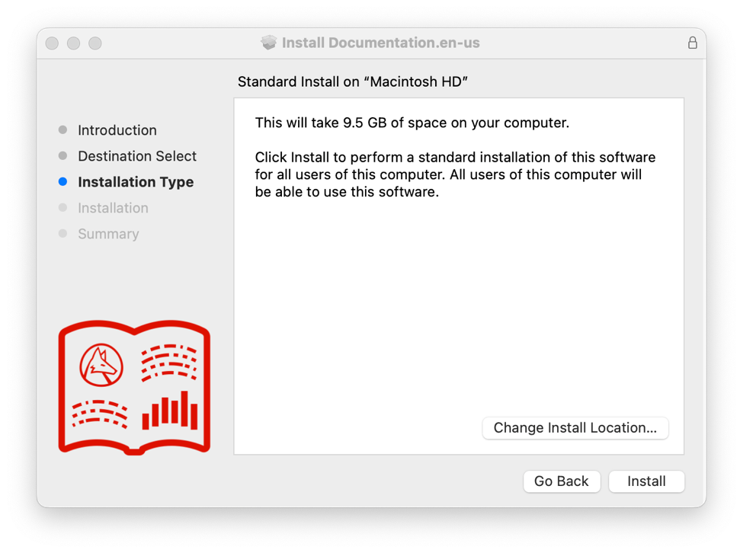The height and width of the screenshot is (553, 756).
Task: Click the Destination Select step bullet
Action: 62,155
